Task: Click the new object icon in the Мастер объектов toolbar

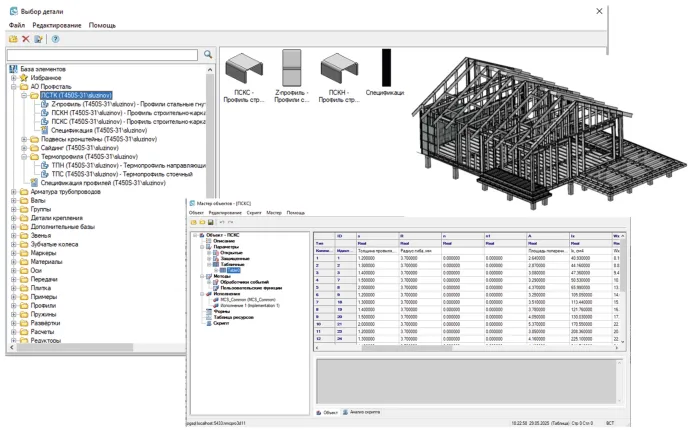Action: pos(194,222)
